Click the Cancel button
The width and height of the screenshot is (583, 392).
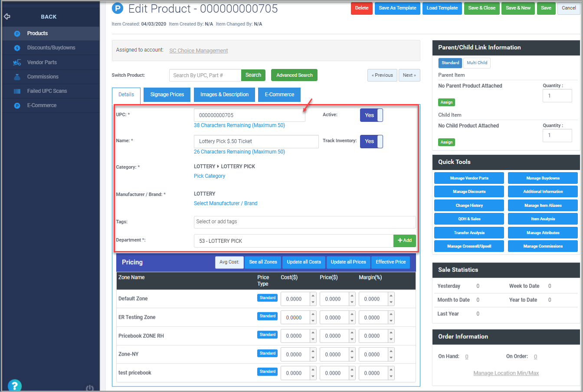pos(569,8)
